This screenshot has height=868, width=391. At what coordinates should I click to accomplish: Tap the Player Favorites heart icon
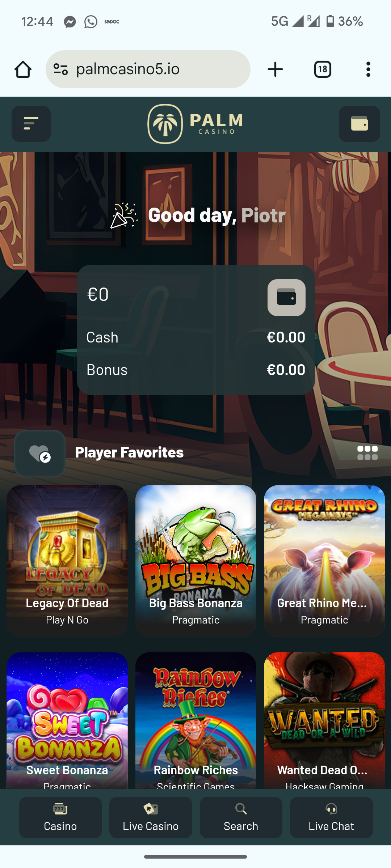coord(40,453)
